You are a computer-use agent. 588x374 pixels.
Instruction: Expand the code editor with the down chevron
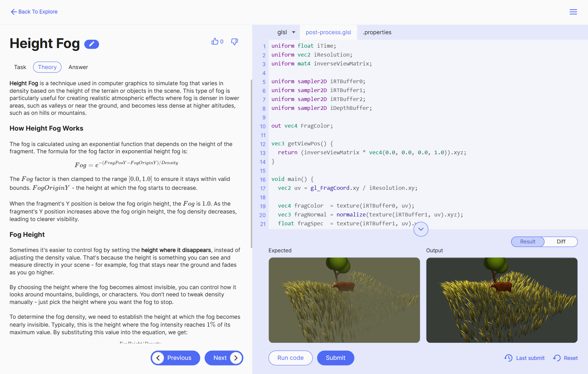[421, 229]
